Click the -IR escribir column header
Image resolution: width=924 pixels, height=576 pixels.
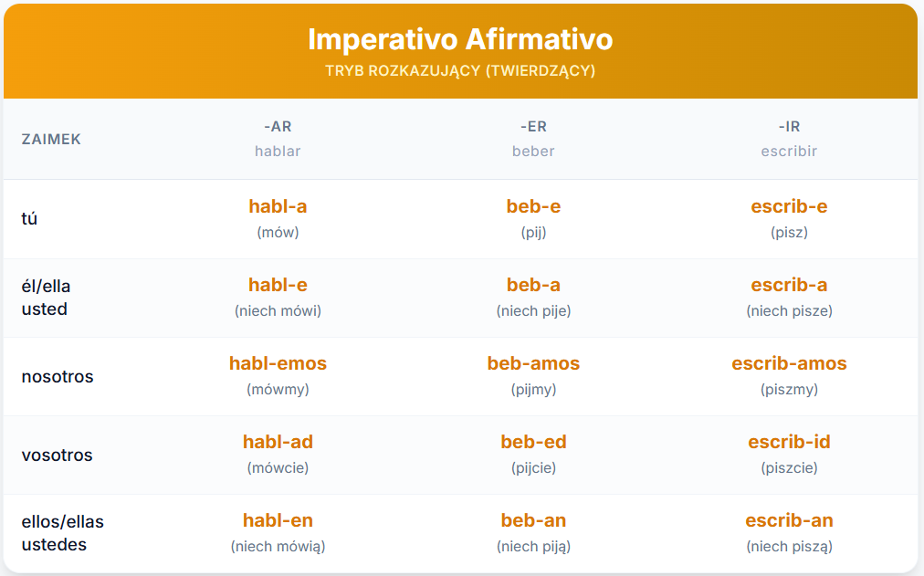coord(789,139)
